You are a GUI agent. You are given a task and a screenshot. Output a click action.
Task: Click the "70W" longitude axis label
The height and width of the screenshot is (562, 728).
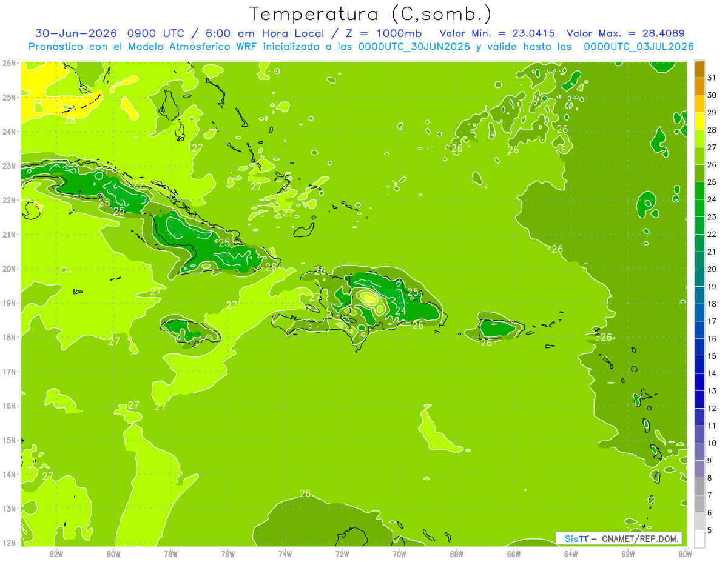point(399,554)
